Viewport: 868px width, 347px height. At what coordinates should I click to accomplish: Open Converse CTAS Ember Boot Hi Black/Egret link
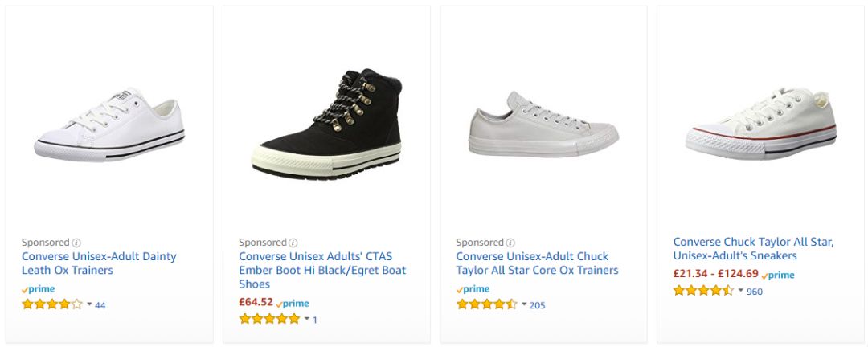pos(322,270)
